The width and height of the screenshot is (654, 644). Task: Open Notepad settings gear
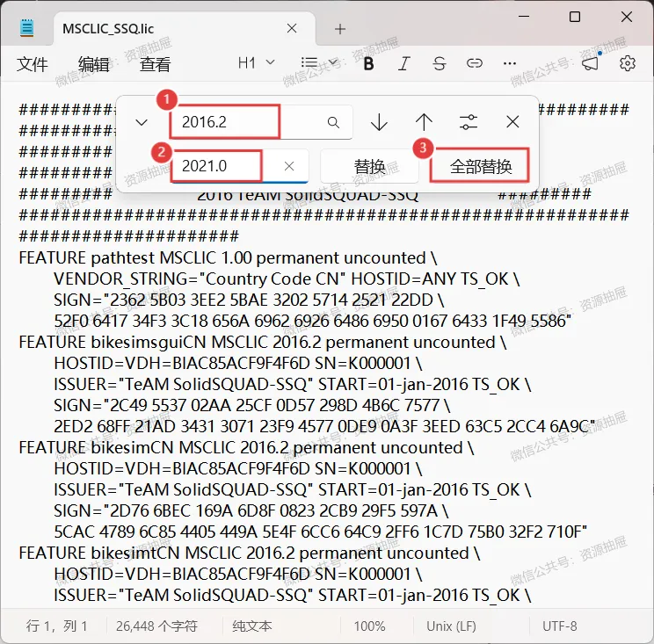(x=627, y=63)
